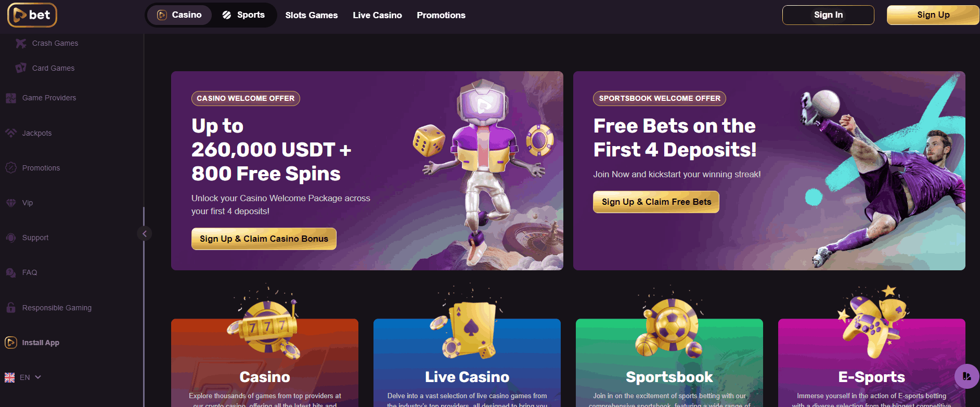Click the Responsible Gaming lock icon
This screenshot has width=980, height=407.
(11, 308)
